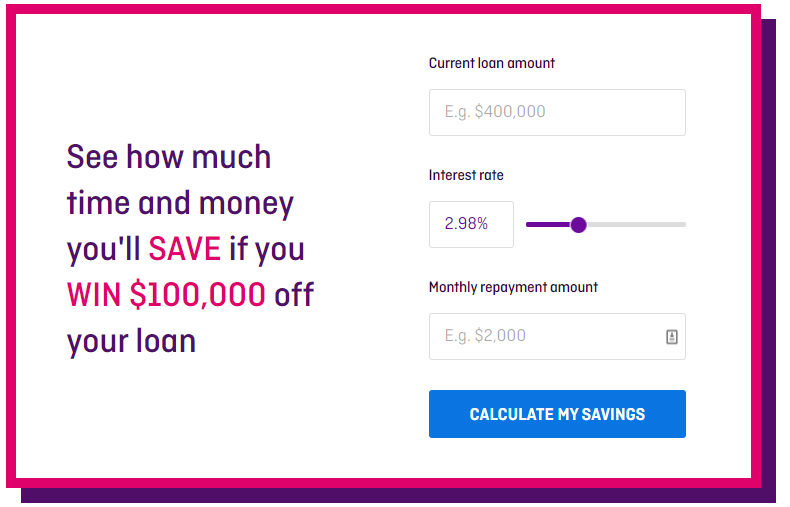Click the "E.g. $2,000" placeholder text
The height and width of the screenshot is (507, 790).
pos(485,336)
